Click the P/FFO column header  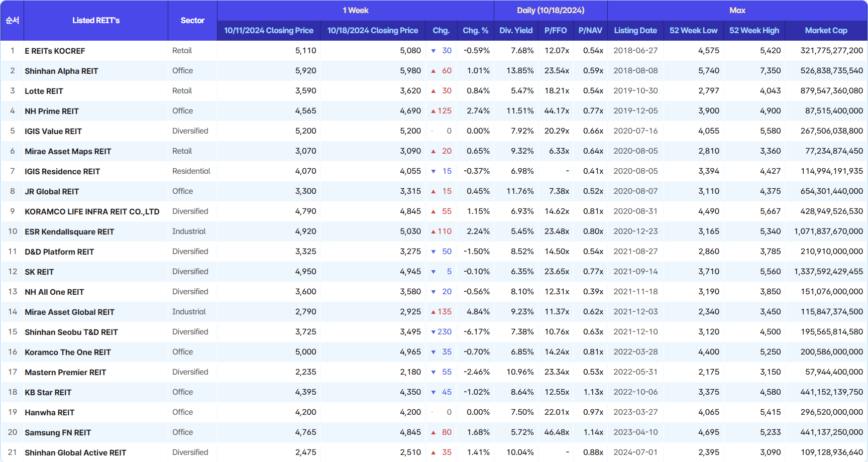556,31
